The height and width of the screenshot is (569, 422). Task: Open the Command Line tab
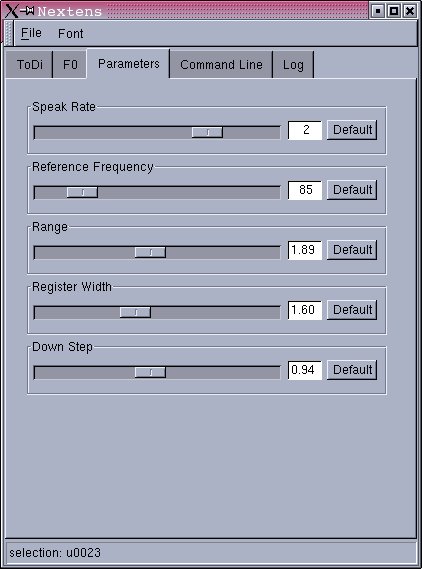[x=221, y=65]
